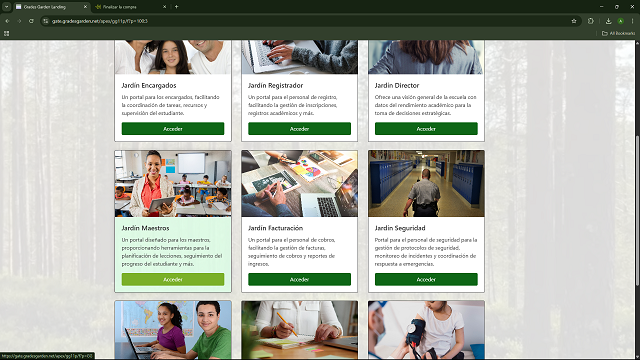The width and height of the screenshot is (640, 360).
Task: Select the Jardín Encargados card title
Action: (149, 85)
